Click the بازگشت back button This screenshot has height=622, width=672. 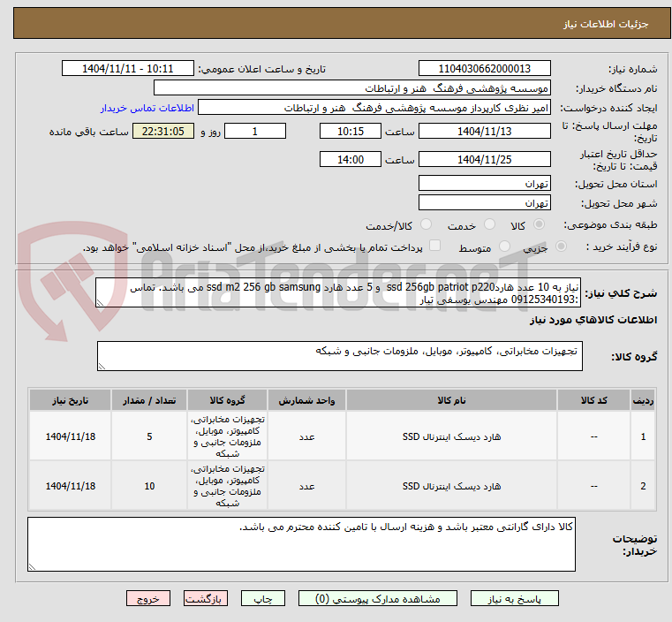pos(205,598)
